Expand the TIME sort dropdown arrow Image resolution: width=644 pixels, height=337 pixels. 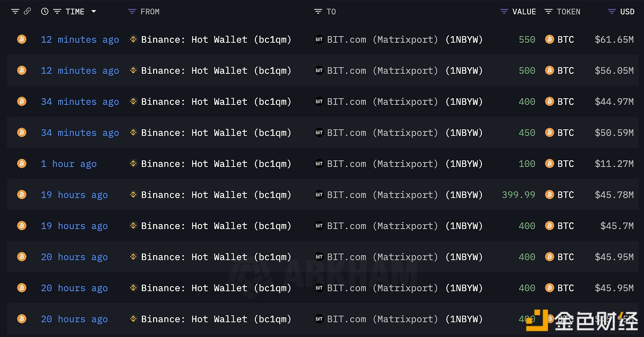tap(94, 12)
